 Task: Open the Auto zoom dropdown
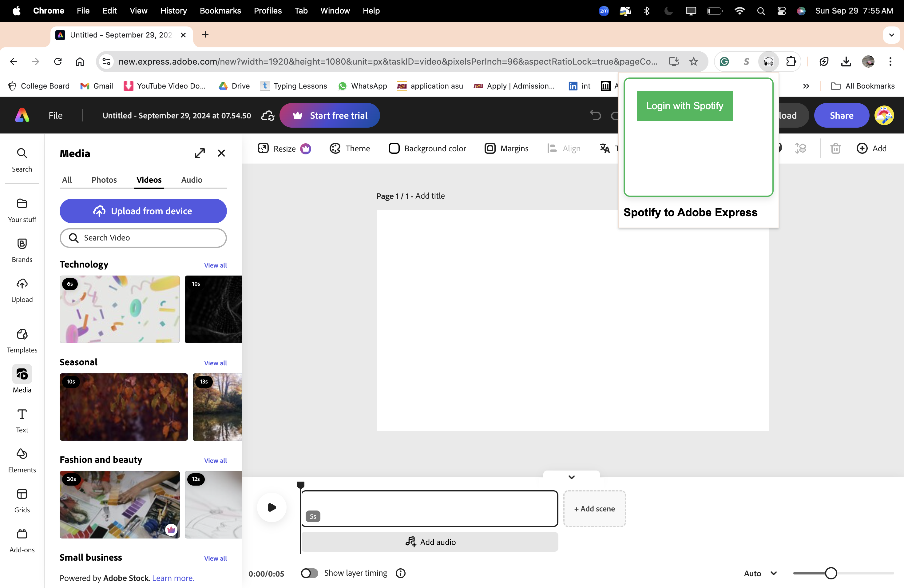click(x=760, y=574)
